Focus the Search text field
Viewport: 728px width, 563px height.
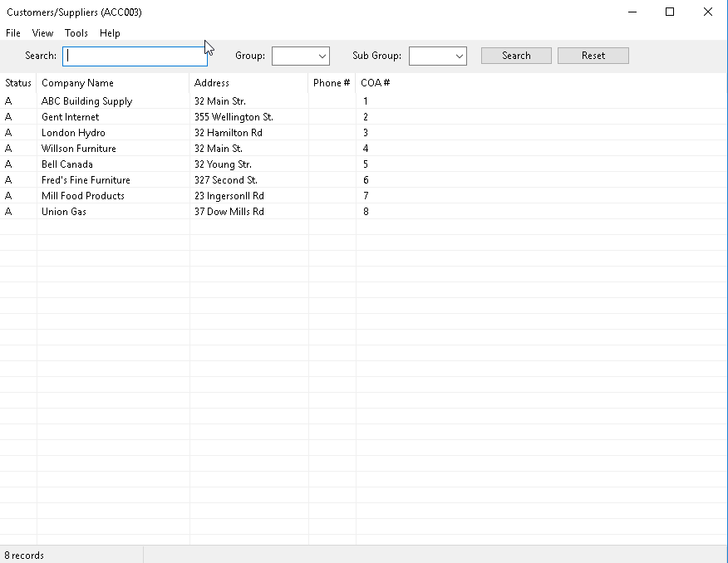[x=135, y=56]
